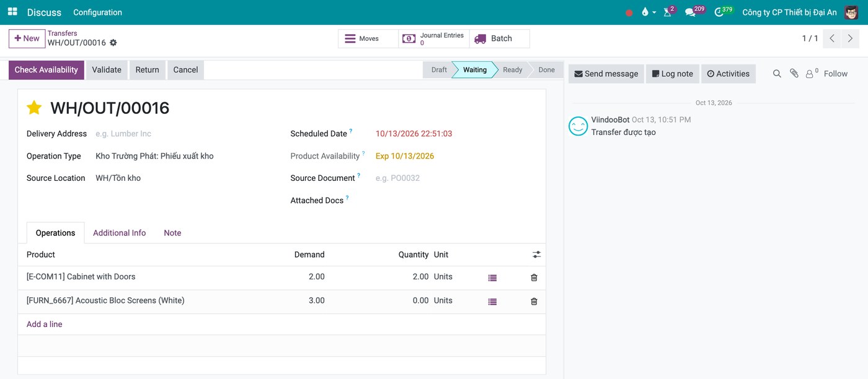Screen dimensions: 868x379
Task: Search messages with magnifier icon
Action: 777,74
